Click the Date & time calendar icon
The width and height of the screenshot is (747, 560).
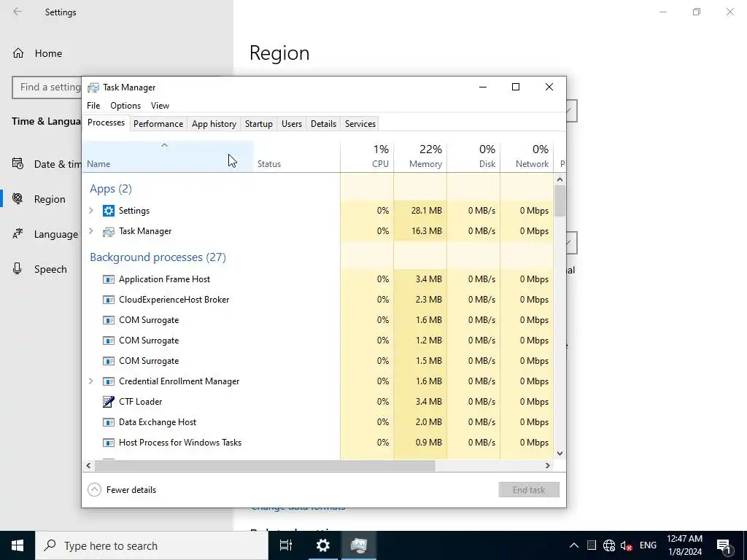click(x=18, y=164)
